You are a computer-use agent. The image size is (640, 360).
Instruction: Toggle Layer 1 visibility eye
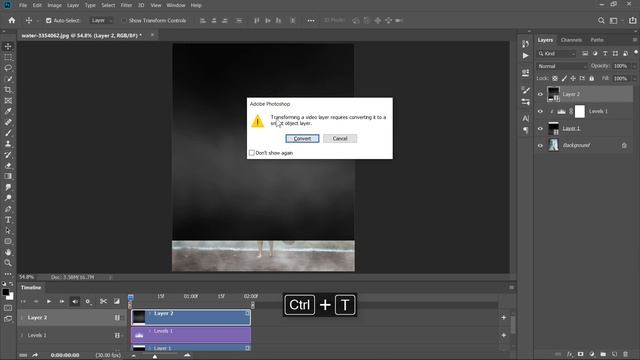(x=540, y=129)
